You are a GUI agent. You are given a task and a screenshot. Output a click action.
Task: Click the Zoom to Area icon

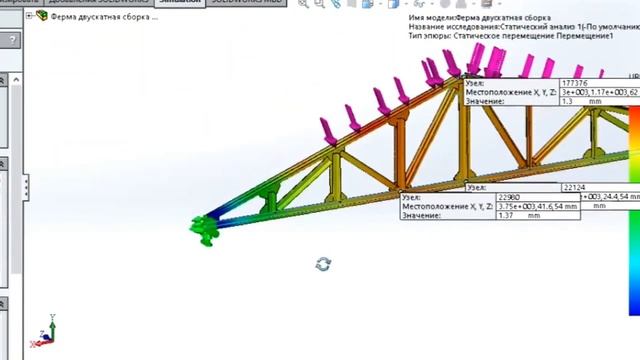319,4
